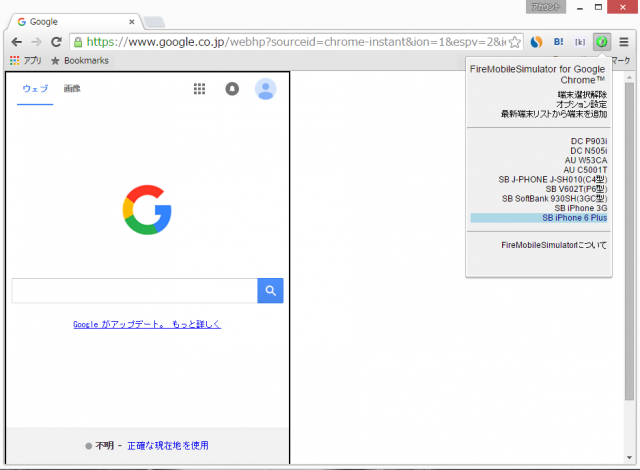This screenshot has width=640, height=470.
Task: Click '正確な現在地を使用' location link
Action: coord(168,446)
